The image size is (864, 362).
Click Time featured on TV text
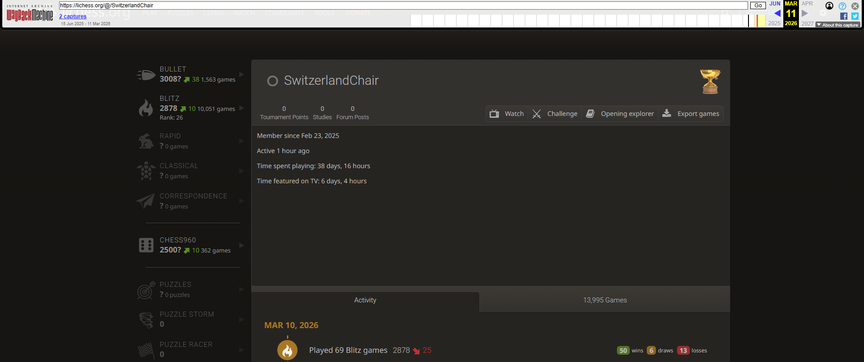click(312, 181)
